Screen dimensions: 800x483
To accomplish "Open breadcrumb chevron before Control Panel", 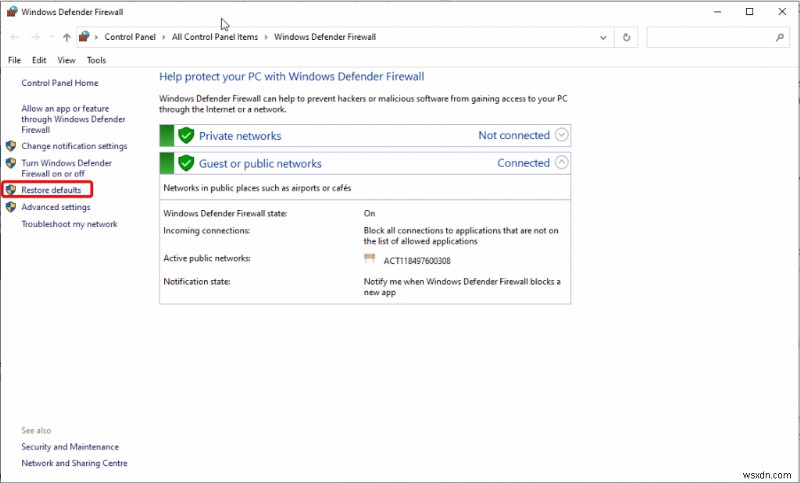I will (96, 37).
